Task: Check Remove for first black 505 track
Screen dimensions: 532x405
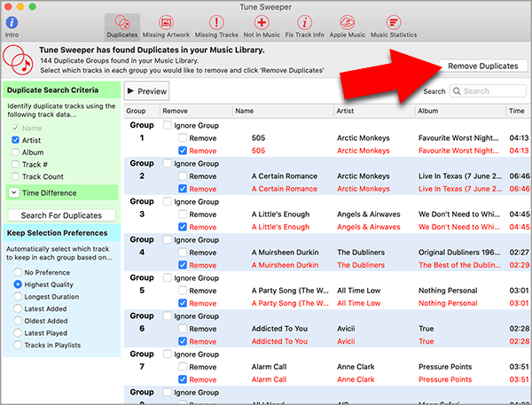Action: (x=183, y=137)
